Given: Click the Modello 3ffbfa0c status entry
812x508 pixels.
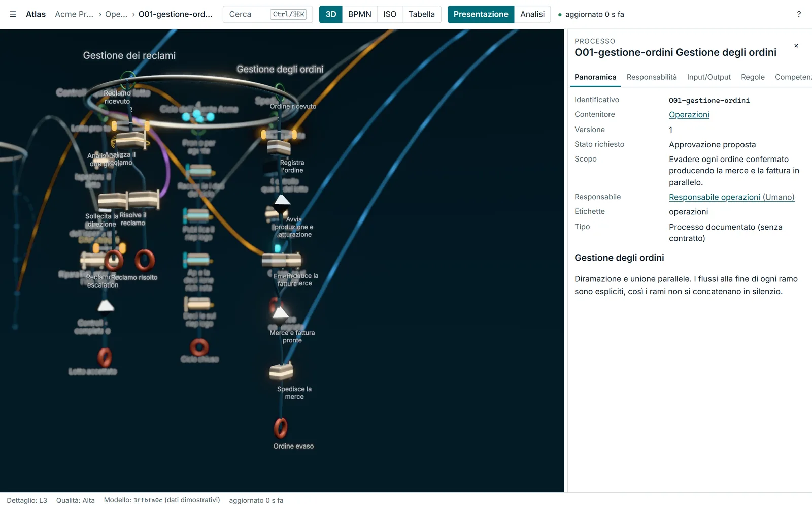Looking at the screenshot, I should 162,500.
